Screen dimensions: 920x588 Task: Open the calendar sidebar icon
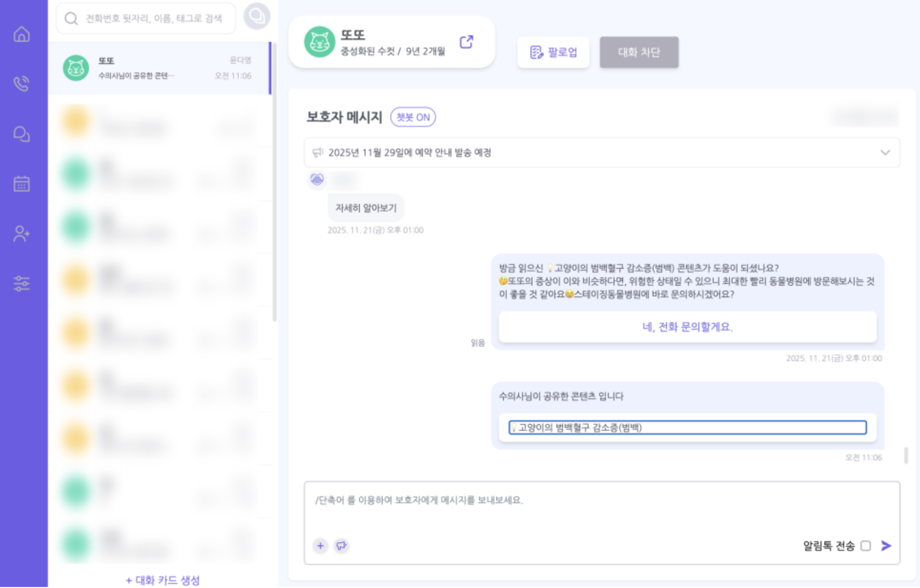pyautogui.click(x=22, y=184)
